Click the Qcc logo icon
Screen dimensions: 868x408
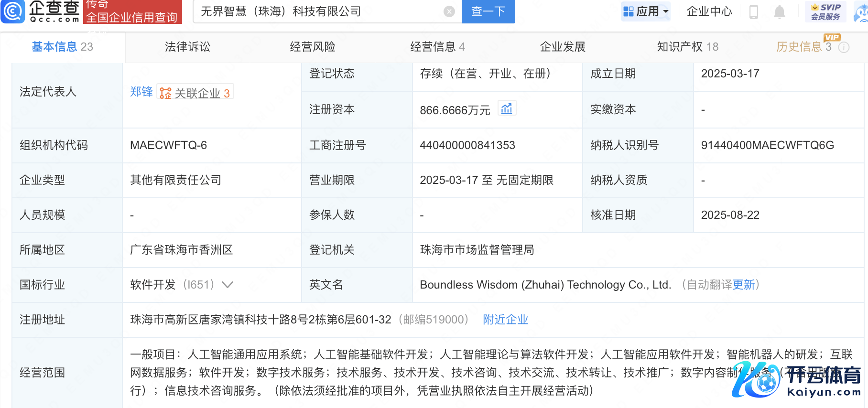click(x=13, y=11)
